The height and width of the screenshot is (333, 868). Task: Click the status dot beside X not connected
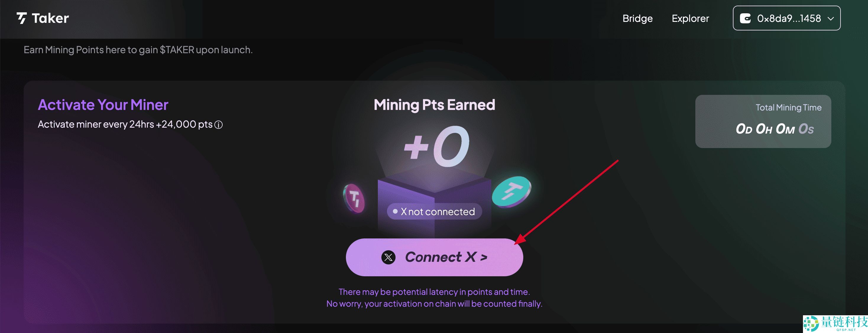coord(395,211)
